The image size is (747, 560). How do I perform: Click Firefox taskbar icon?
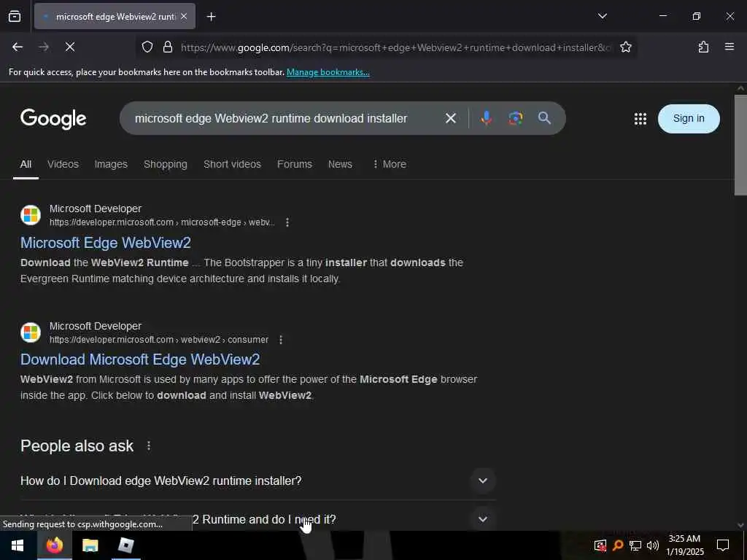coord(54,545)
